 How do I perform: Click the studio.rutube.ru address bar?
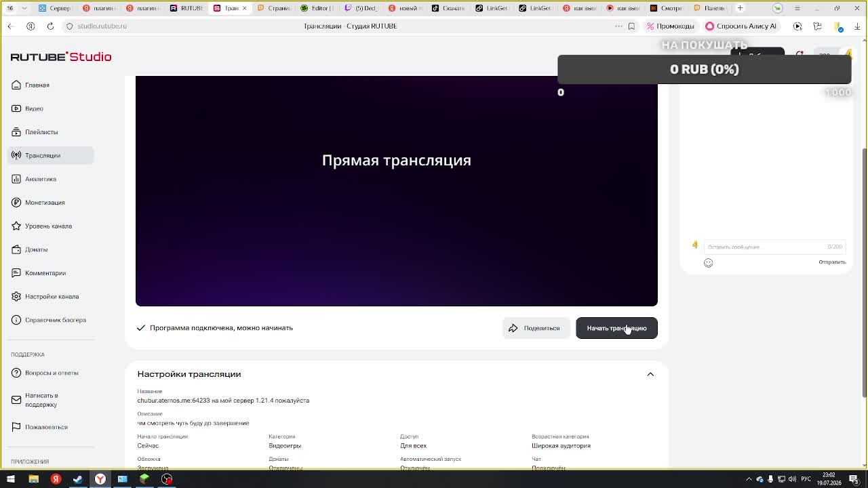tap(102, 26)
